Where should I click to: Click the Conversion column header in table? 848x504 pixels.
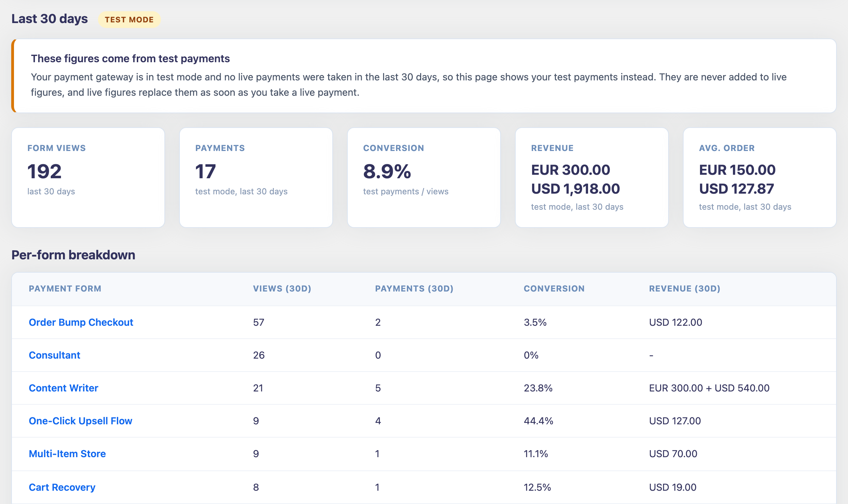[x=554, y=289]
